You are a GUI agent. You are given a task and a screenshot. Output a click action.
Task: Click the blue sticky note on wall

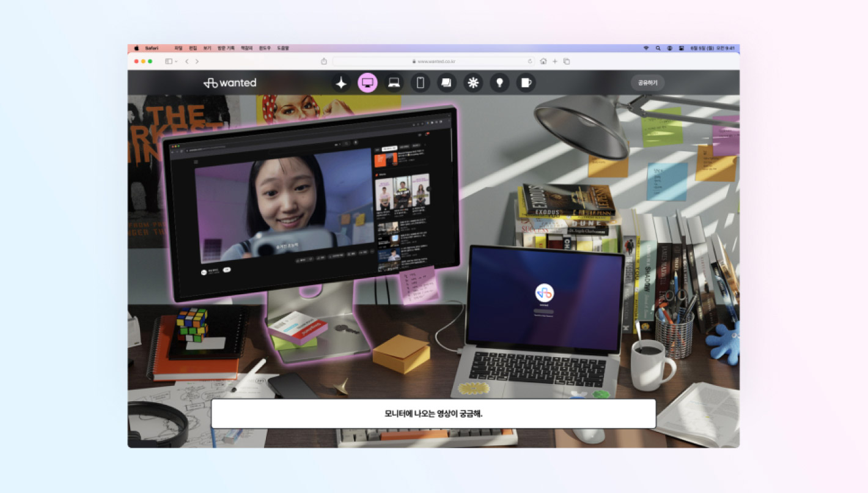point(667,181)
